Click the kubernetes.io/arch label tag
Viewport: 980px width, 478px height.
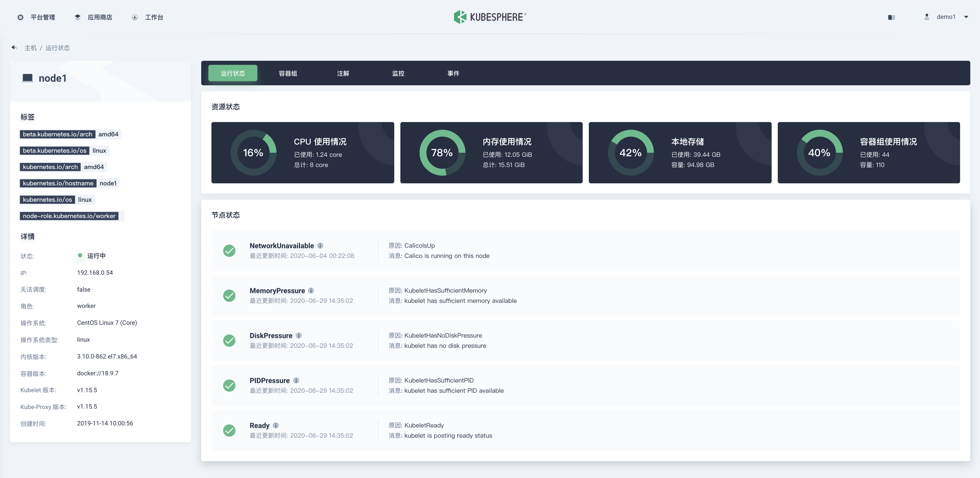coord(63,167)
